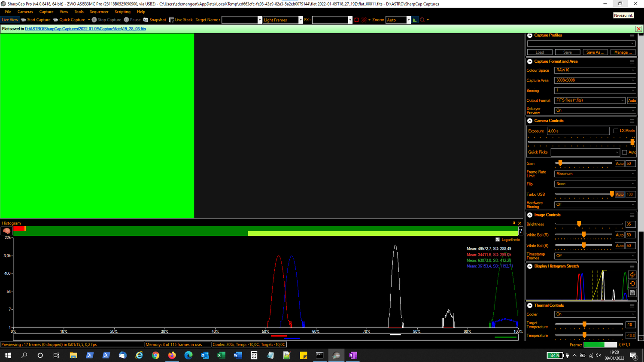Open the Output Format dropdown
Viewport: 644px width, 362px height.
[x=589, y=100]
